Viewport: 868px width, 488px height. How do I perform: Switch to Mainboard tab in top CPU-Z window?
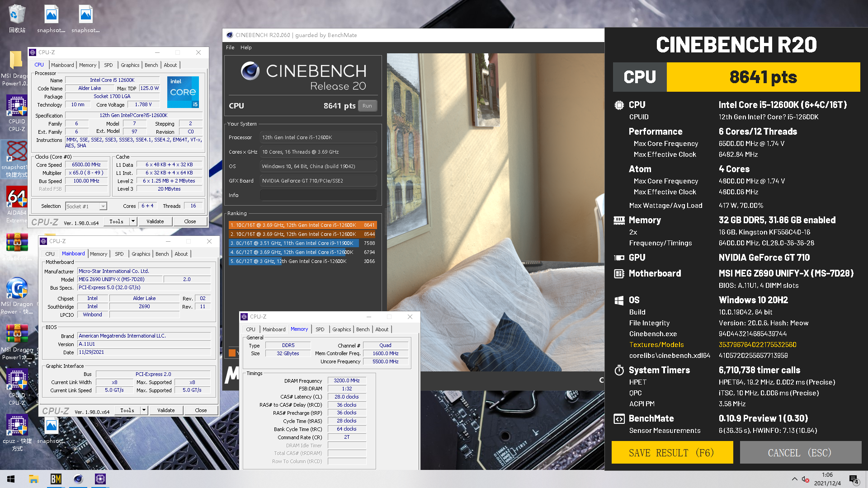click(62, 65)
